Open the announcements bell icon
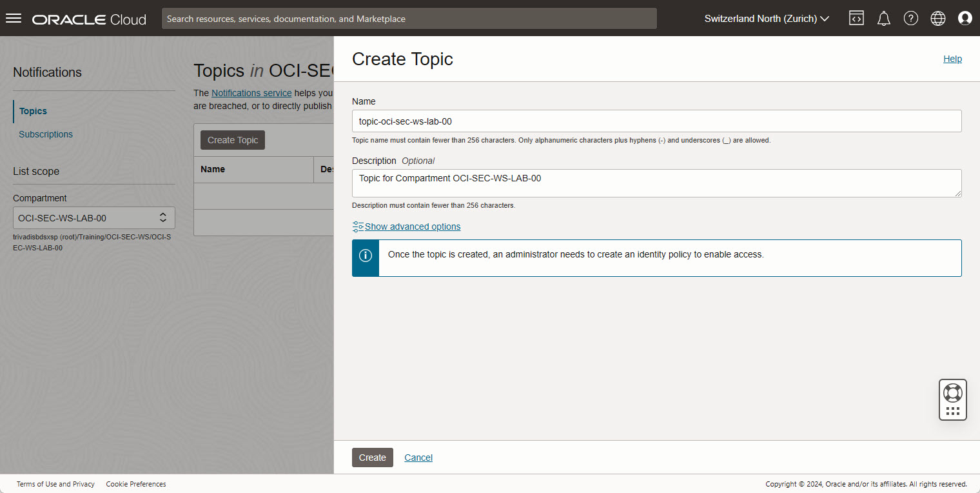 click(x=884, y=19)
